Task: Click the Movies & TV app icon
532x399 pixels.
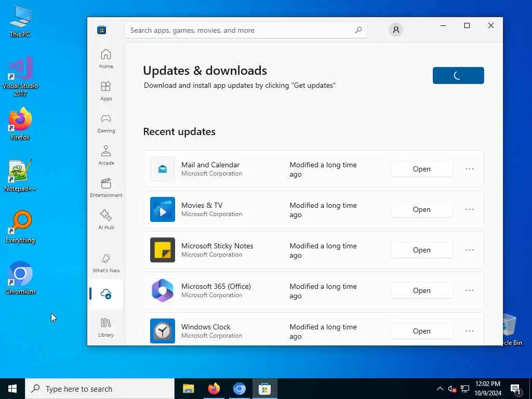Action: point(163,209)
